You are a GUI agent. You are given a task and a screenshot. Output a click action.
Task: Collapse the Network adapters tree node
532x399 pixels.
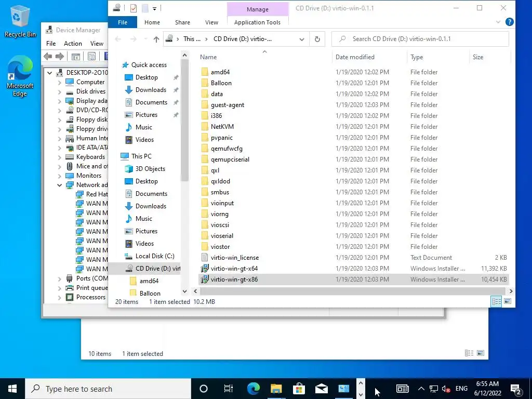click(60, 185)
